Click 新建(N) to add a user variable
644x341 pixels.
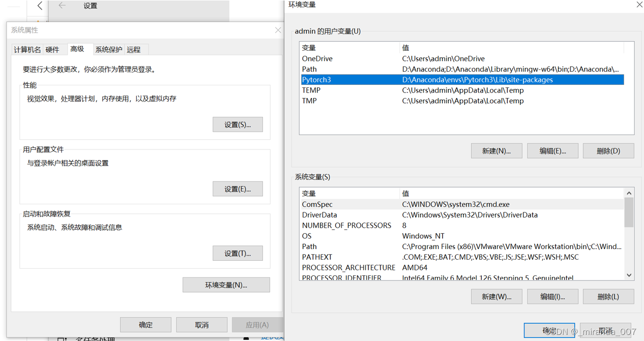[496, 150]
